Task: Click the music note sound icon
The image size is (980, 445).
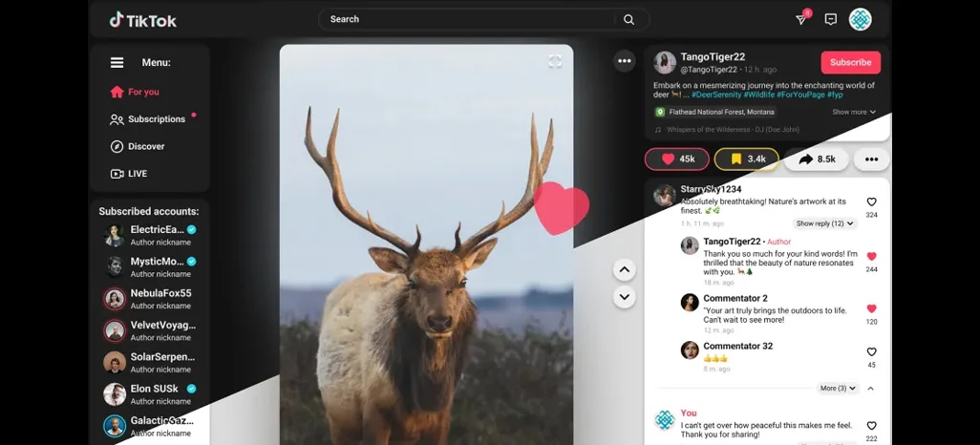Action: pyautogui.click(x=657, y=129)
